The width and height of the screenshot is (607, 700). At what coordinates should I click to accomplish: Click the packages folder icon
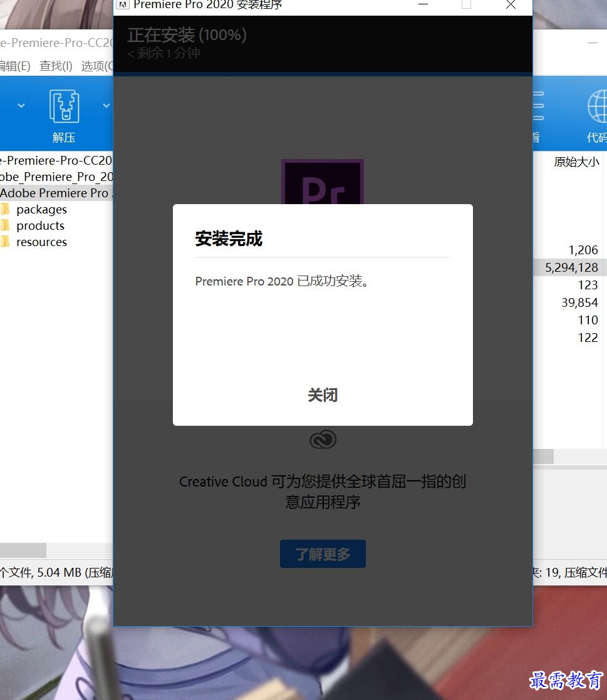click(x=6, y=209)
